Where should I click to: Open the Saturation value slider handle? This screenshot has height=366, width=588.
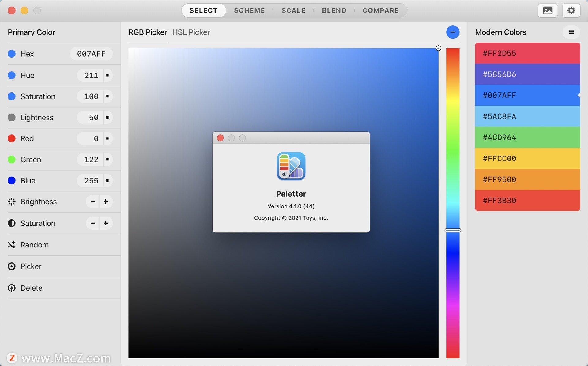[108, 96]
